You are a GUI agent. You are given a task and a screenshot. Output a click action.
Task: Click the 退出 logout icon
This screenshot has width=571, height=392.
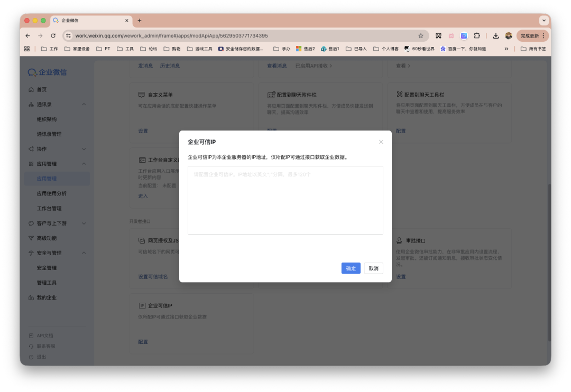coord(31,357)
